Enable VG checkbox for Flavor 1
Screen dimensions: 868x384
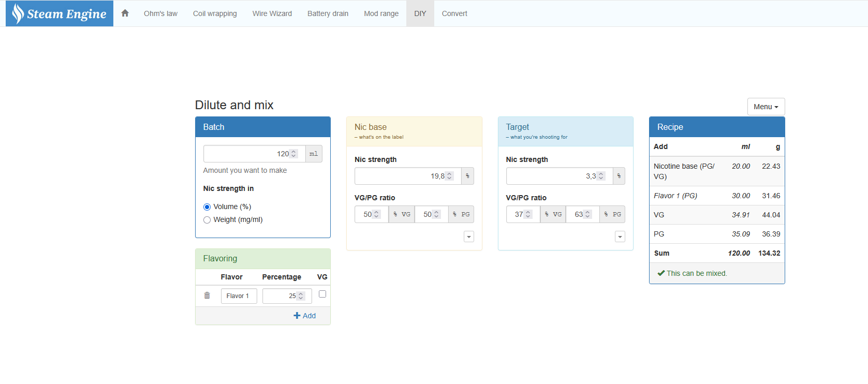[322, 294]
